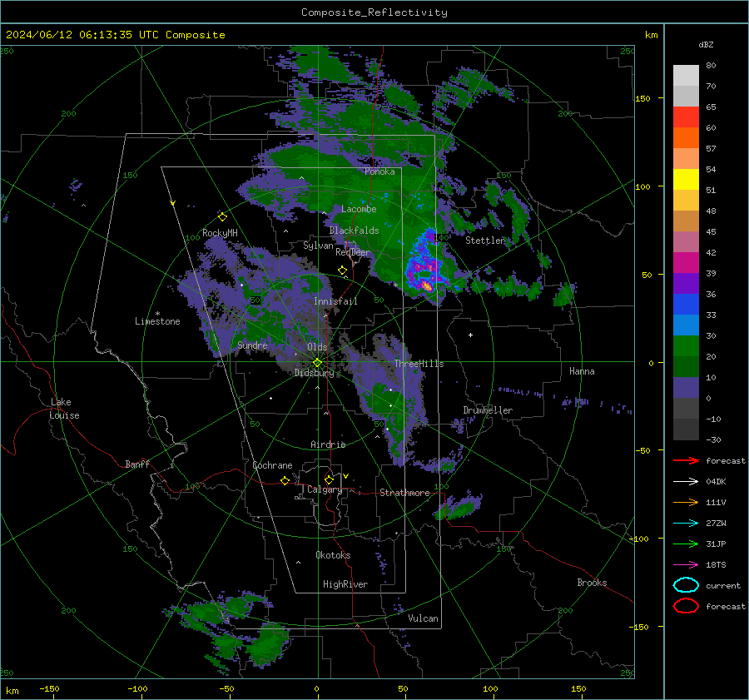Click the Brooks city label

click(592, 583)
